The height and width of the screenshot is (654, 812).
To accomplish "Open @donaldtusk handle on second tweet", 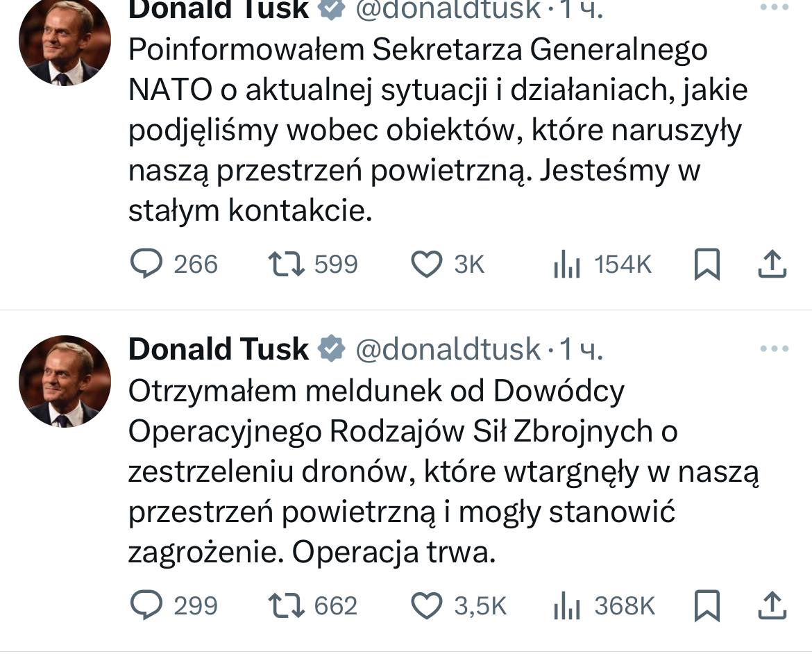I will (448, 349).
